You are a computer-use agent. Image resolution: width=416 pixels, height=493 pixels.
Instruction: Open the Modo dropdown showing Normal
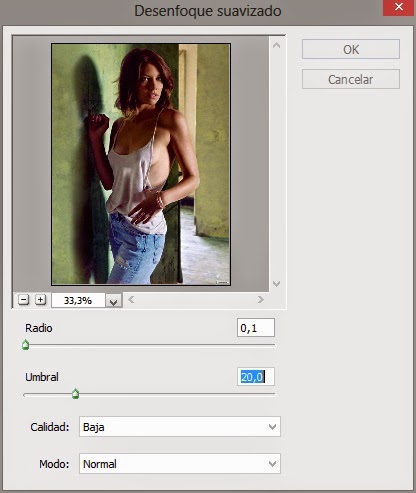pyautogui.click(x=180, y=464)
